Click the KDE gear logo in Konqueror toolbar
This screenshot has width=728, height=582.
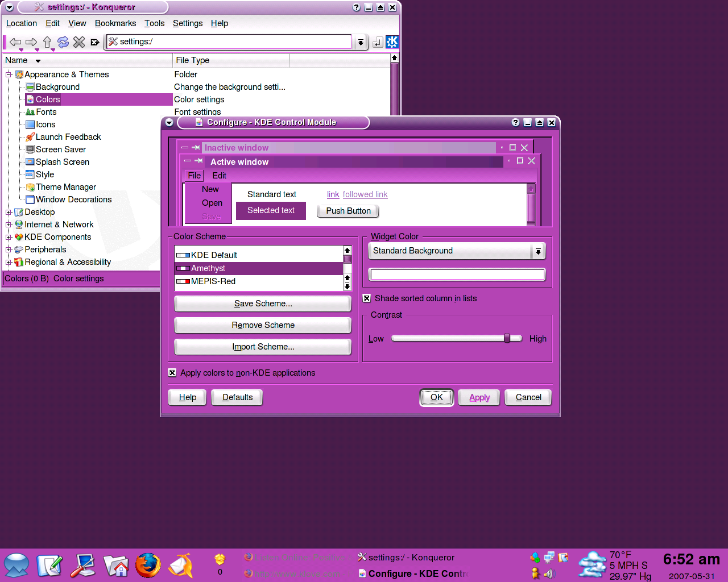tap(392, 42)
